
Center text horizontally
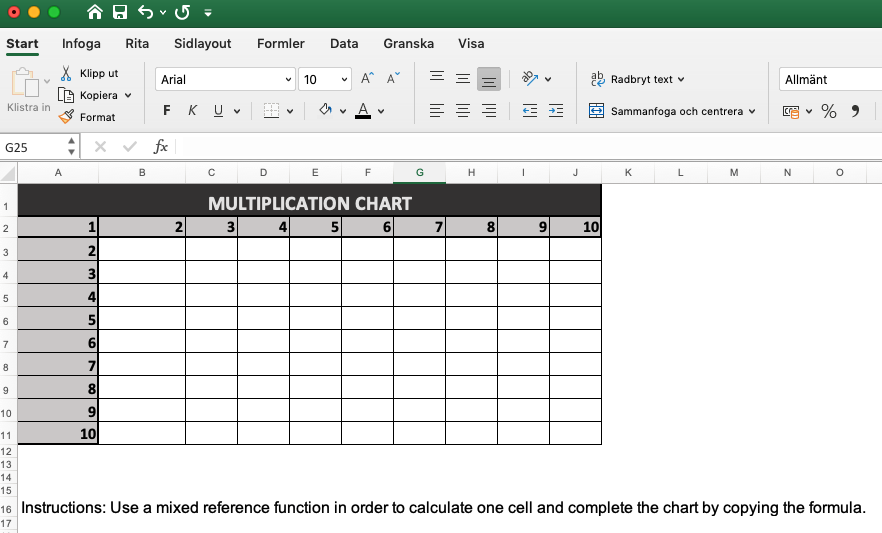(463, 111)
